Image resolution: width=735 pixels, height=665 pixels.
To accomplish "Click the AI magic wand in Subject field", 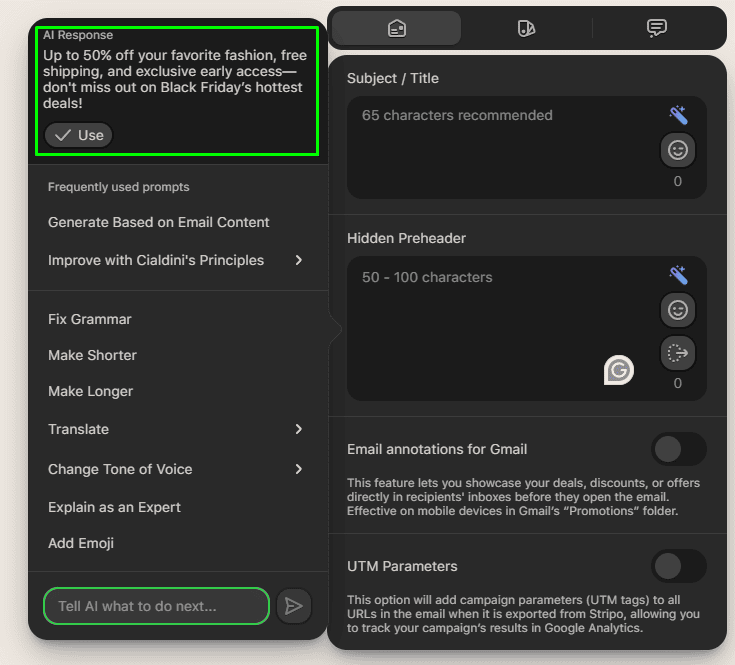I will 678,115.
